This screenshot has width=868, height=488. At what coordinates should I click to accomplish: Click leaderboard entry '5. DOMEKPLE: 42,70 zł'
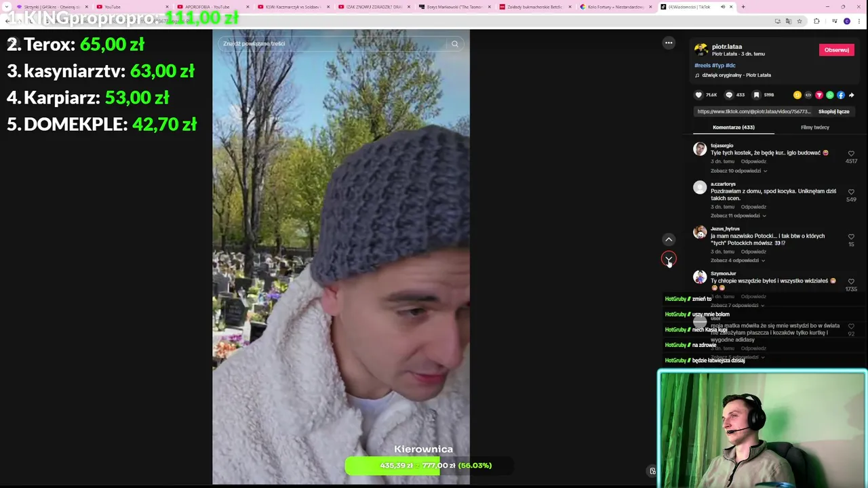102,124
